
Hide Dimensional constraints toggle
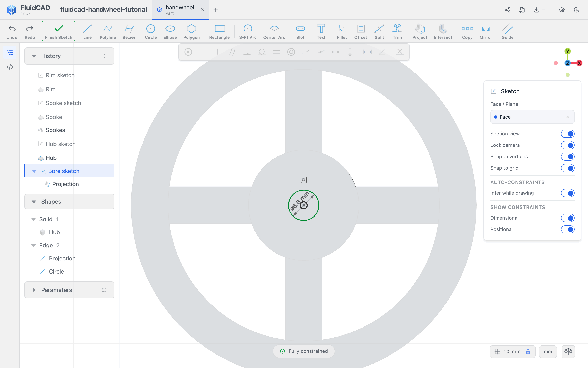(568, 218)
